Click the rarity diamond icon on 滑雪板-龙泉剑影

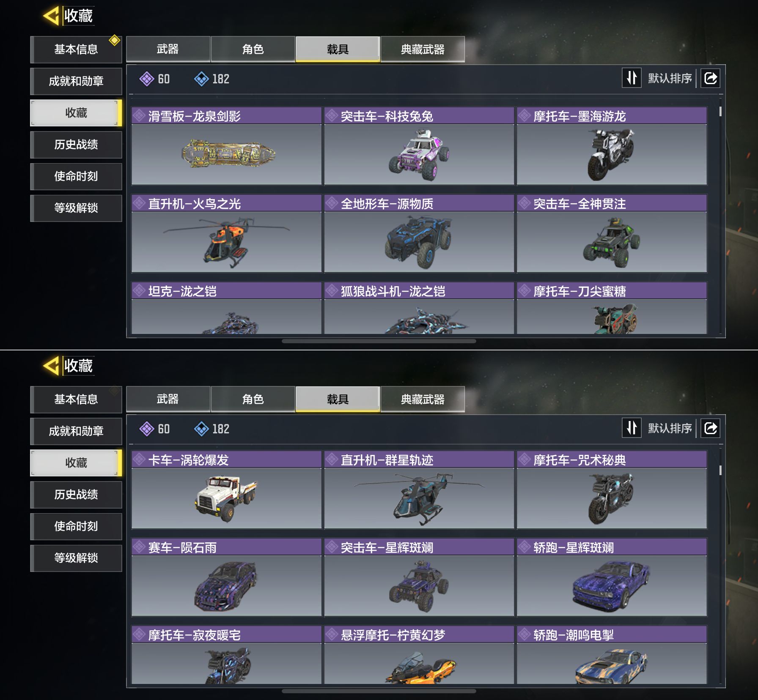139,115
